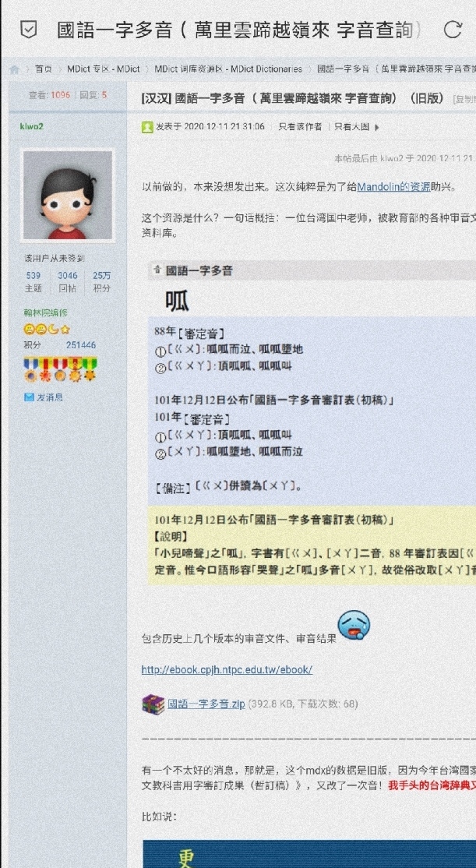This screenshot has height=868, width=476.
Task: Click the 只看大图 option
Action: (351, 127)
